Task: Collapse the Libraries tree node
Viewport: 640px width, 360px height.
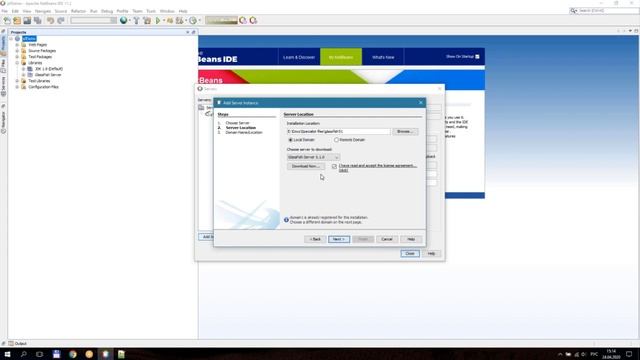Action: click(x=17, y=63)
